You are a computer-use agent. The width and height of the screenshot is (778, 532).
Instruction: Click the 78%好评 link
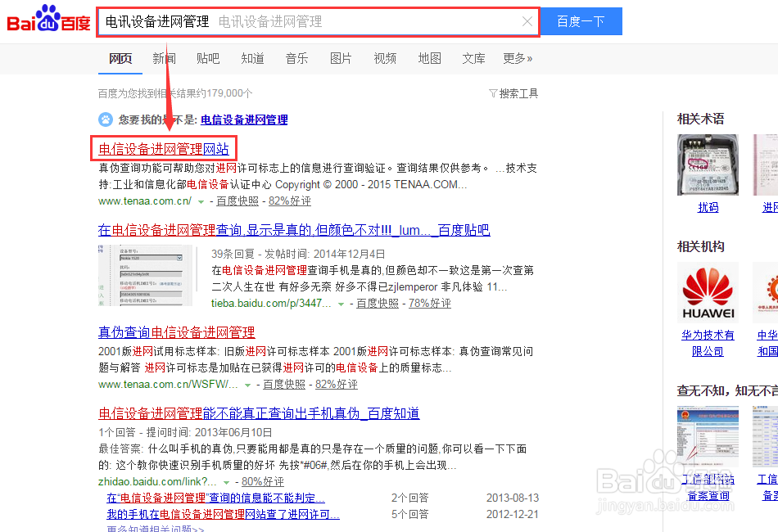pyautogui.click(x=429, y=303)
